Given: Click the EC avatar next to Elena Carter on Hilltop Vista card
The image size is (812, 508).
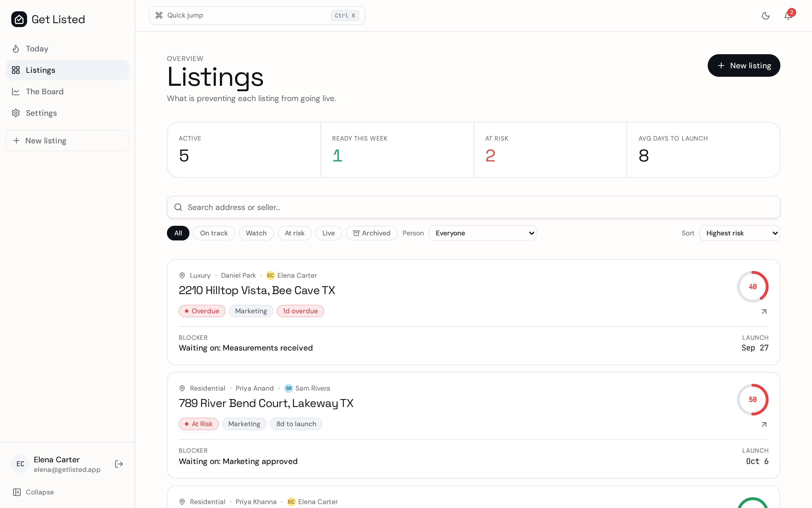Looking at the screenshot, I should (x=270, y=275).
